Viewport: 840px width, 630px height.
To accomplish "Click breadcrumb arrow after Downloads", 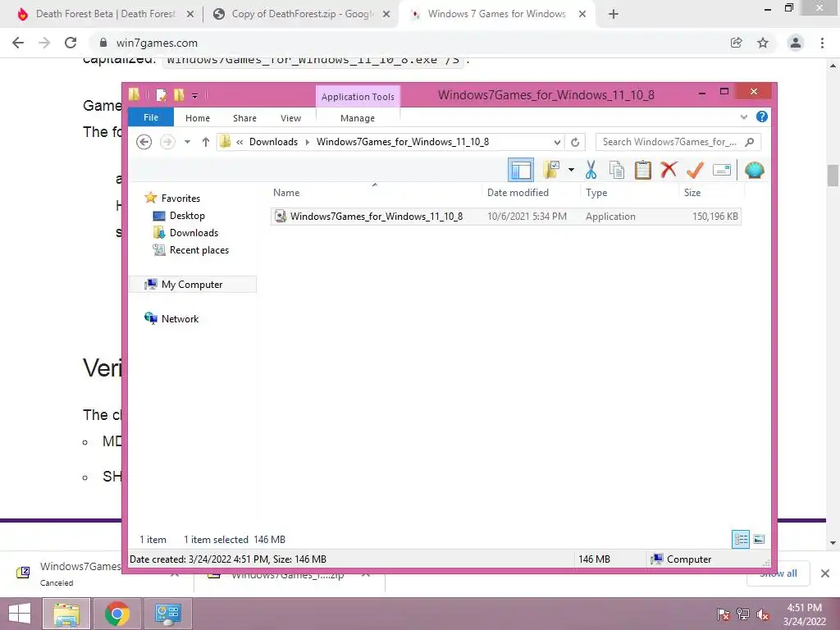I will (x=308, y=142).
